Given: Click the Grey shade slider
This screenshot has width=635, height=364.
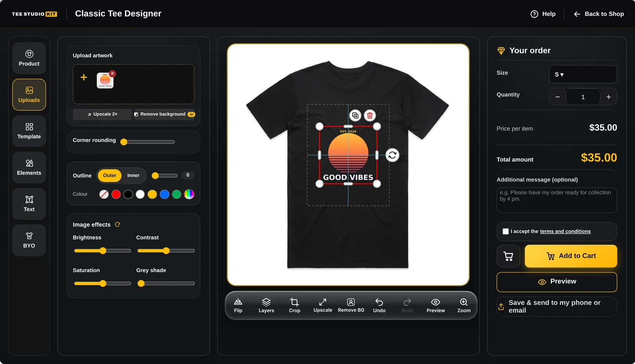Looking at the screenshot, I should click(166, 284).
